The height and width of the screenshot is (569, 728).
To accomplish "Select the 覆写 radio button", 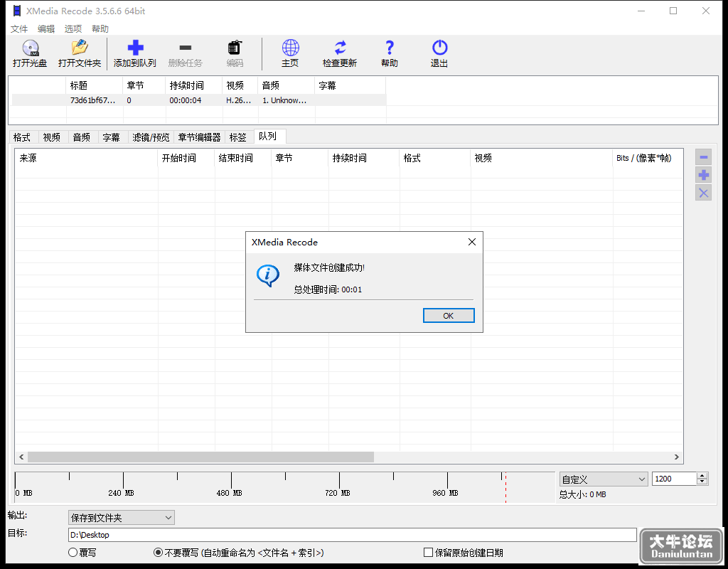I will coord(73,553).
